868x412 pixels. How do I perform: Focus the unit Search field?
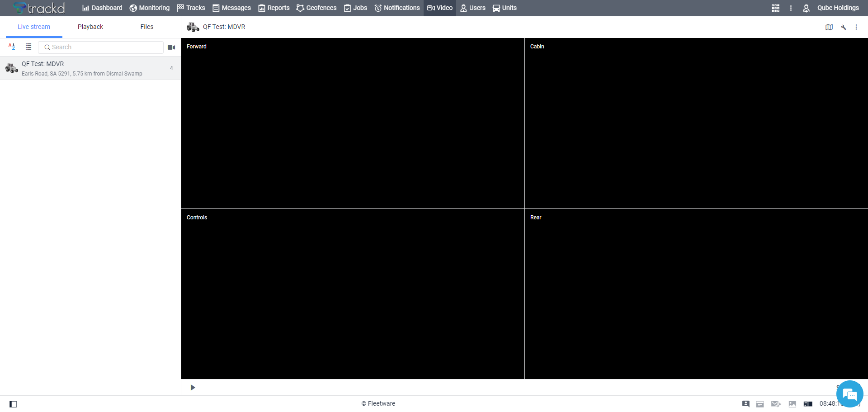click(101, 47)
